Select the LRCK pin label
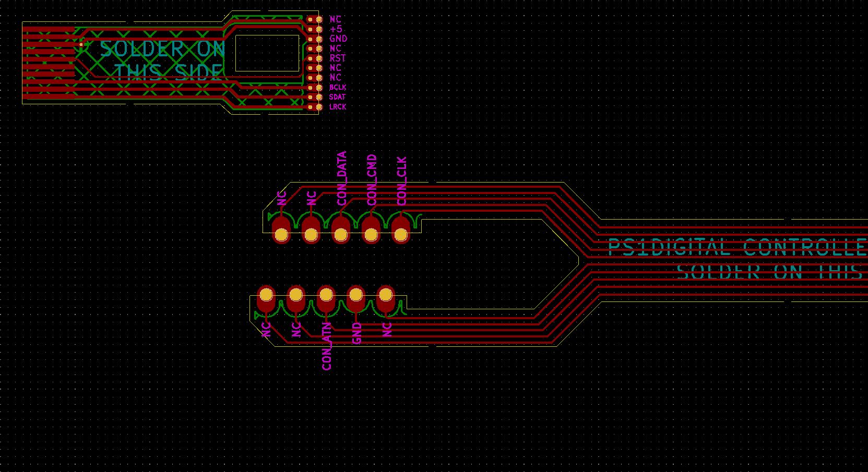This screenshot has width=868, height=472. click(337, 107)
